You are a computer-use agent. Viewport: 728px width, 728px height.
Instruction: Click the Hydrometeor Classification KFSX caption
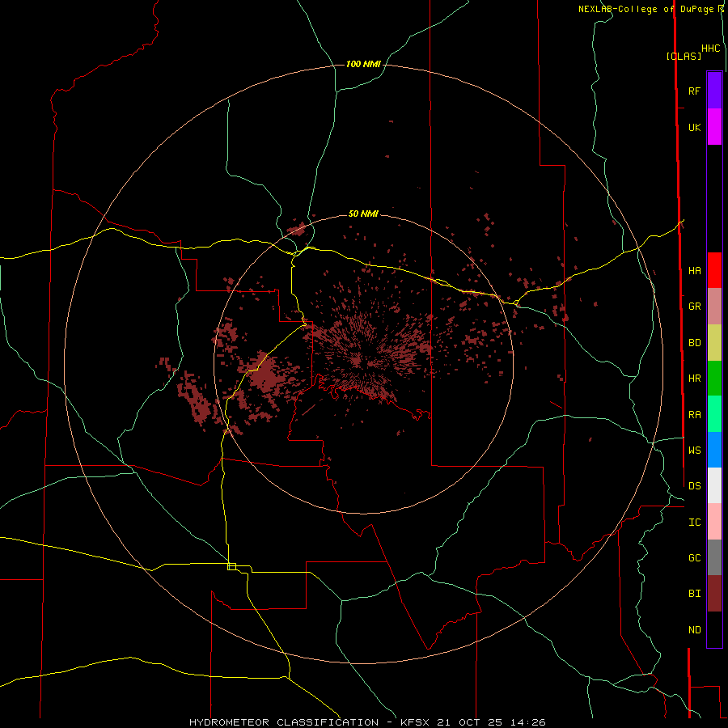[366, 722]
